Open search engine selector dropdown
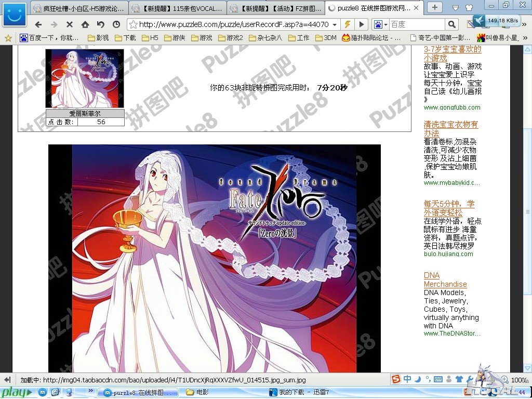The width and height of the screenshot is (532, 399). point(386,24)
